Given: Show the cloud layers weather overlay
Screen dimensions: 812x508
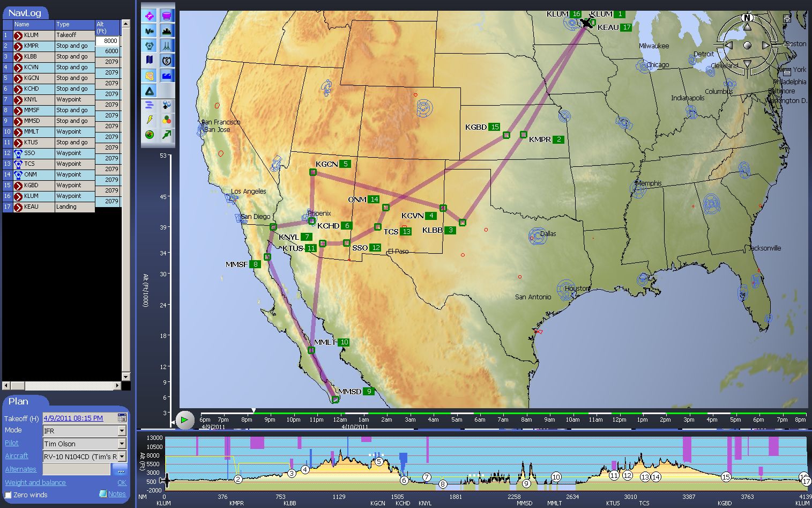Looking at the screenshot, I should coord(150,105).
